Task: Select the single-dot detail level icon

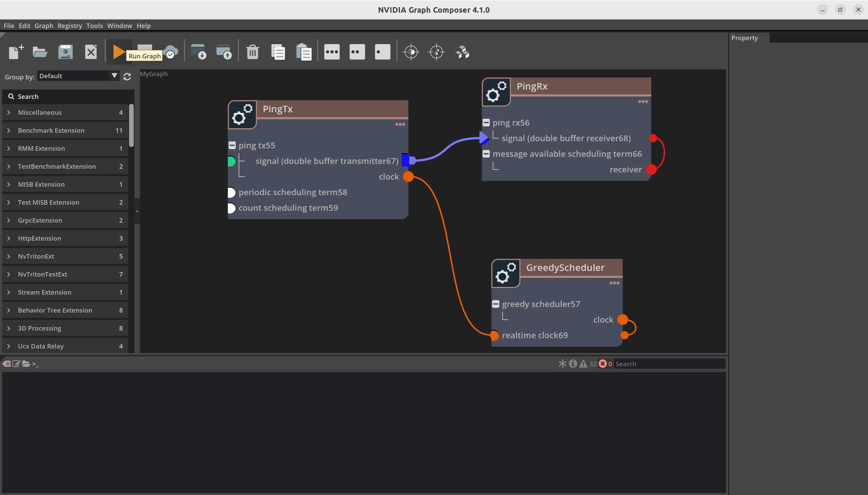Action: coord(382,52)
